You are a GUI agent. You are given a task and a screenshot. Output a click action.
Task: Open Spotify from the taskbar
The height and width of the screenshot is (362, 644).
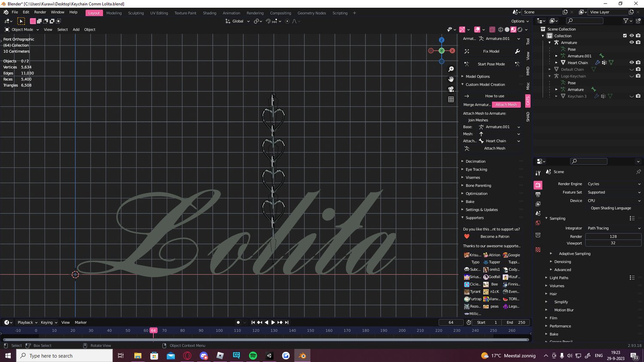[x=253, y=356]
